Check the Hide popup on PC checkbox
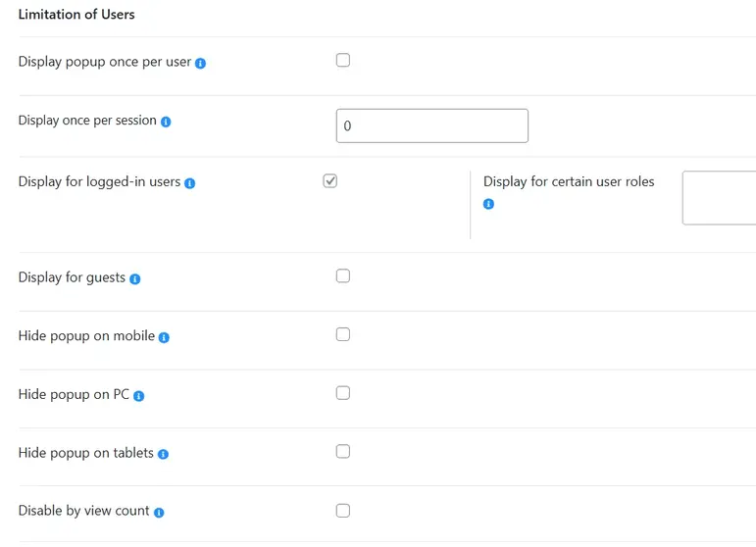This screenshot has height=547, width=756. [x=343, y=393]
